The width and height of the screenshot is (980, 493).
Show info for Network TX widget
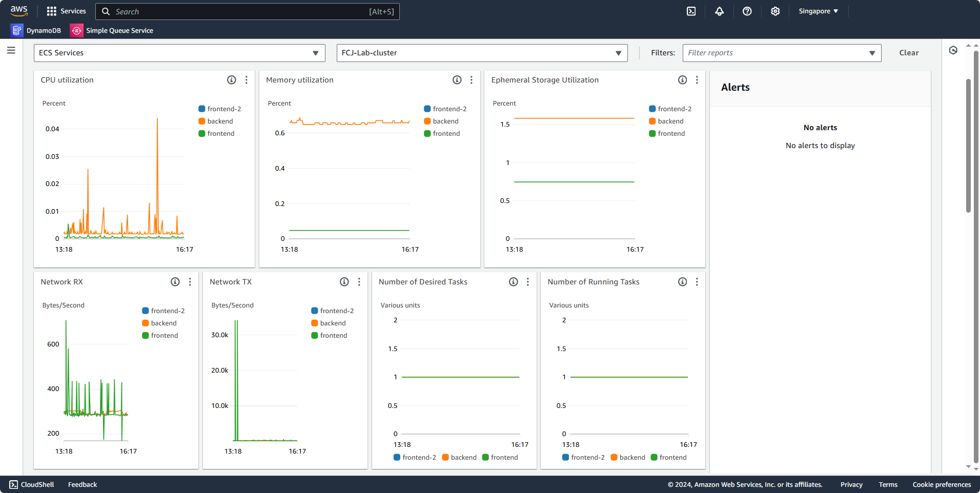point(344,282)
